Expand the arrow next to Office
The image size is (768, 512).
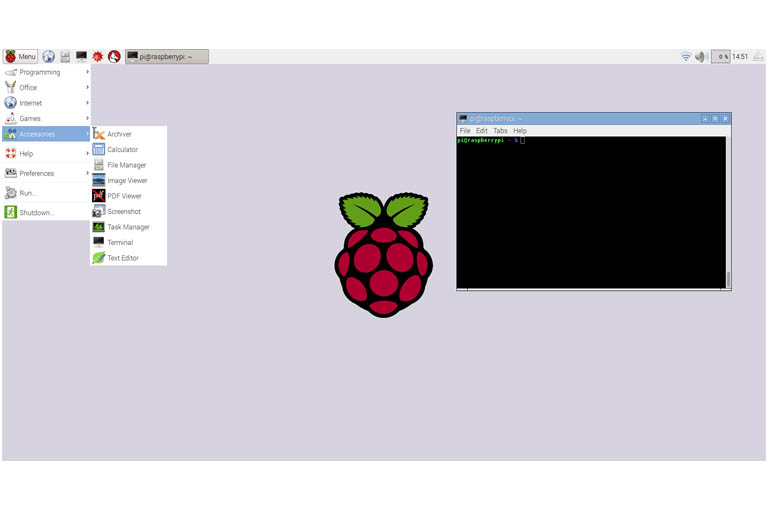87,87
